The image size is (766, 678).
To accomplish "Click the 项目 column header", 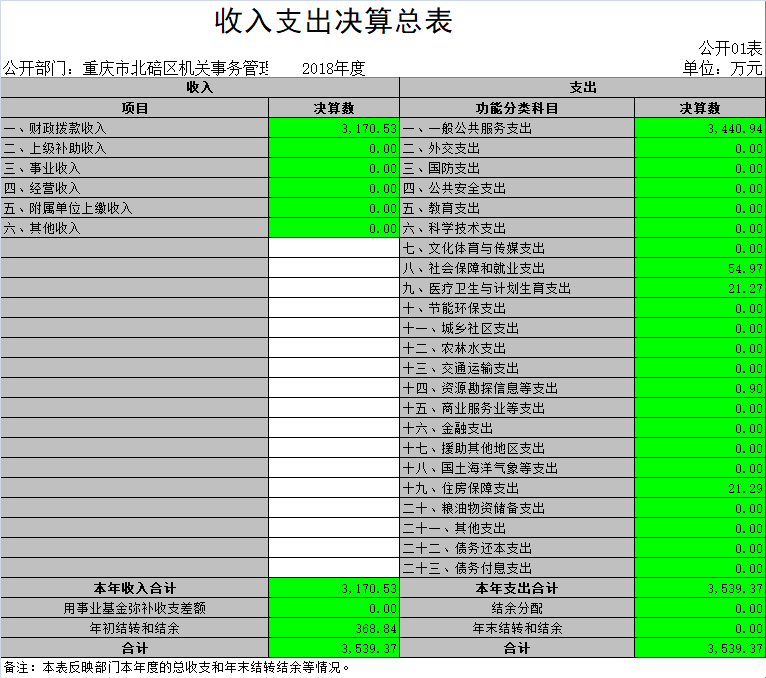I will [x=135, y=108].
